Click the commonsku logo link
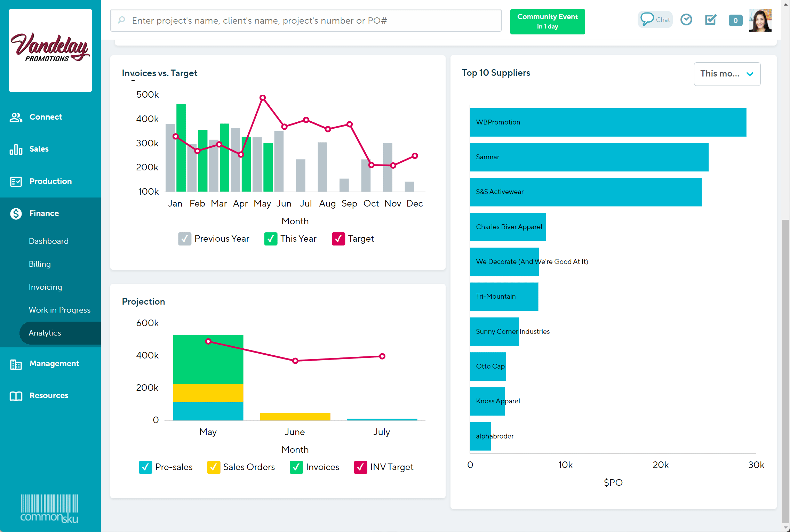 click(49, 509)
